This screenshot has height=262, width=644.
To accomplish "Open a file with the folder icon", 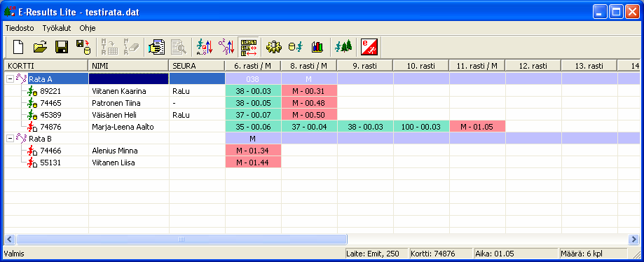I will [40, 47].
